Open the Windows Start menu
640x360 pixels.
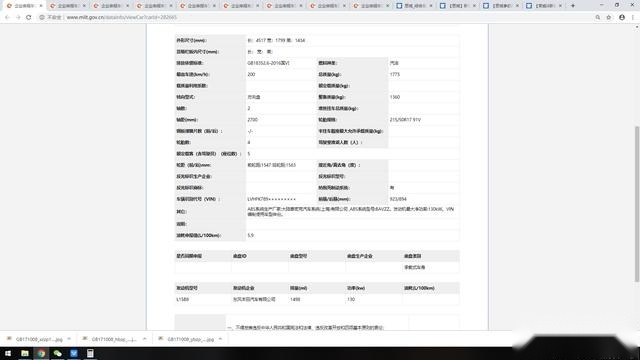pyautogui.click(x=8, y=353)
